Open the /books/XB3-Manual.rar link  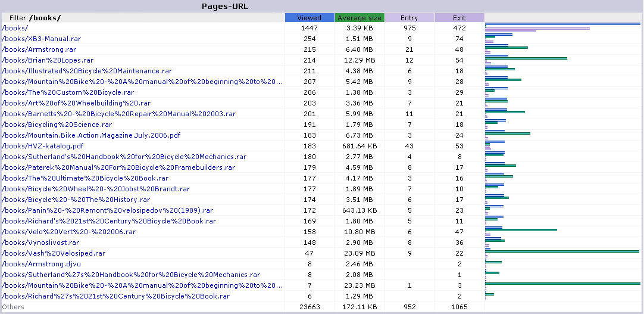[x=41, y=39]
